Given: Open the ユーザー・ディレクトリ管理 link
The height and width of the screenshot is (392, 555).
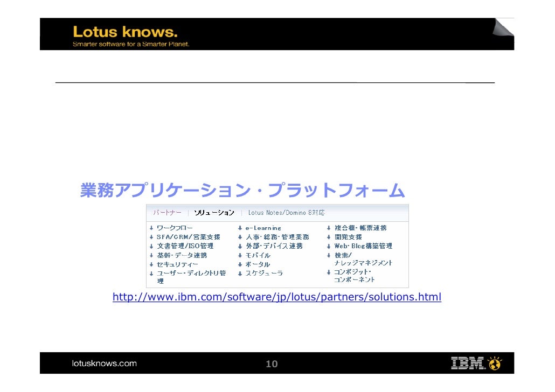Looking at the screenshot, I should 191,277.
